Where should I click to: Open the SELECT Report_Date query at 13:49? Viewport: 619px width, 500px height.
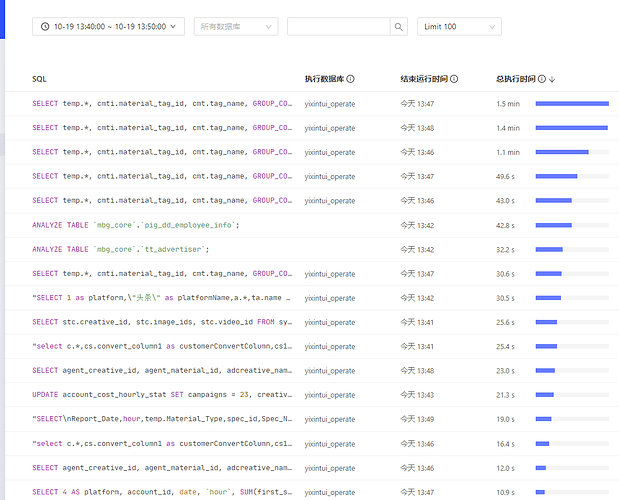(161, 419)
